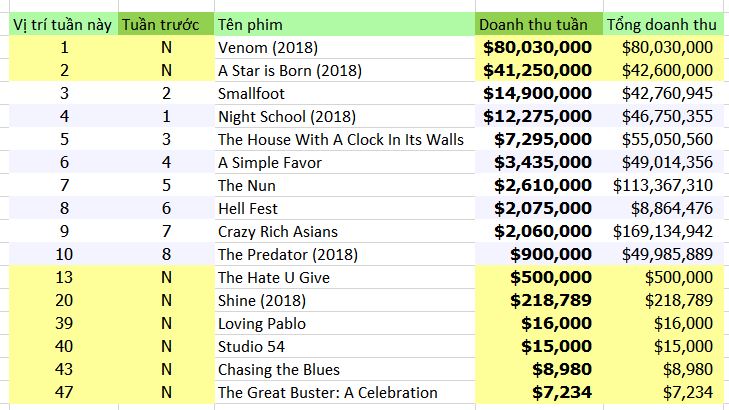The width and height of the screenshot is (729, 410).
Task: Click 'The Great Buster: A Celebration' cell
Action: [345, 392]
